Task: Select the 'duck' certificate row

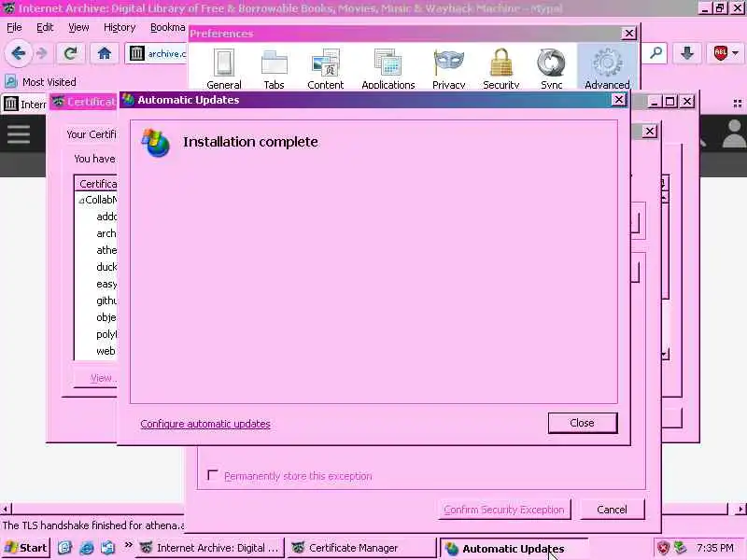Action: tap(96, 267)
